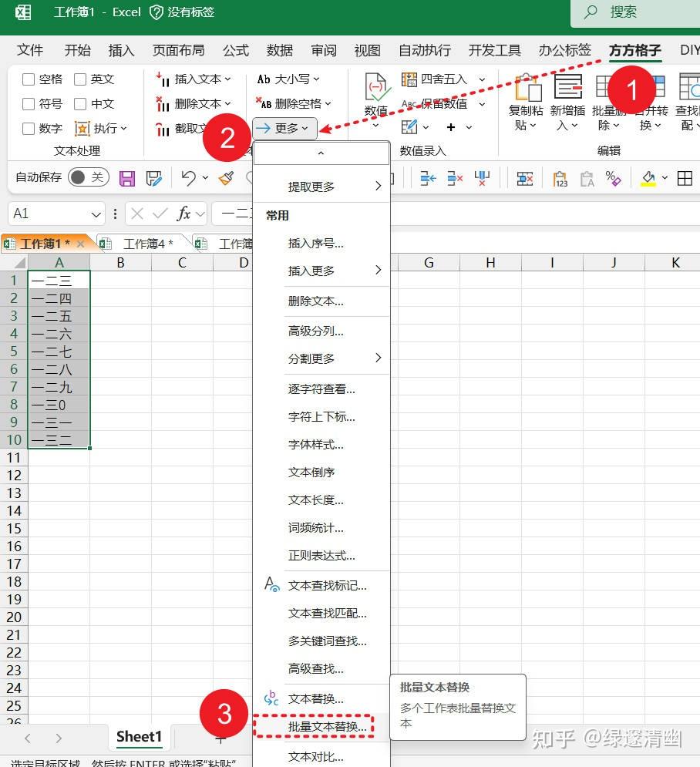
Task: Open the 数据 ribbon tab
Action: point(280,50)
